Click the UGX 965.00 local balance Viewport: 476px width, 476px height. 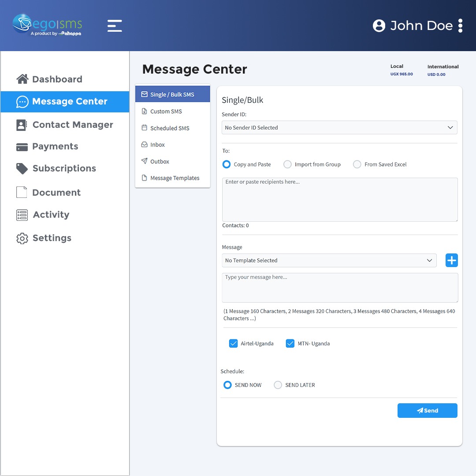tap(402, 74)
